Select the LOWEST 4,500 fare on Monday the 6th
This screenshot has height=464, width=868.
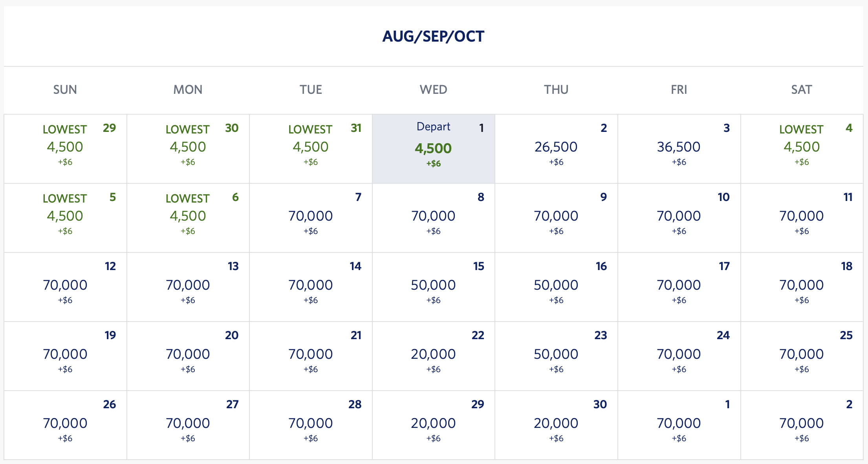188,215
